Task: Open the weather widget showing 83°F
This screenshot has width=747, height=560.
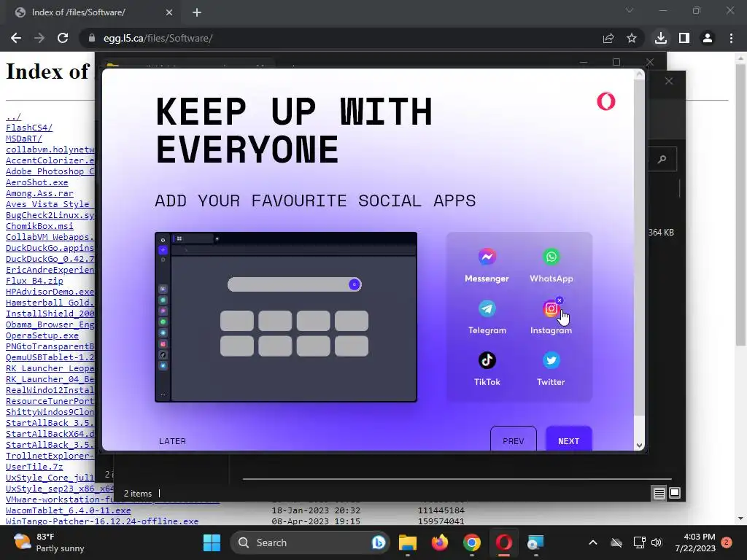Action: 49,542
